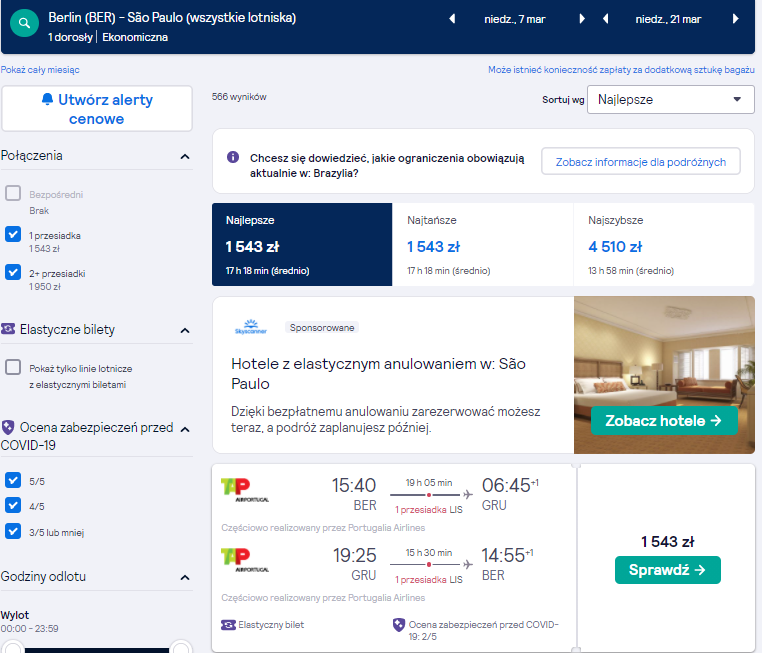
Task: Click the departure time slider track
Action: point(97,650)
